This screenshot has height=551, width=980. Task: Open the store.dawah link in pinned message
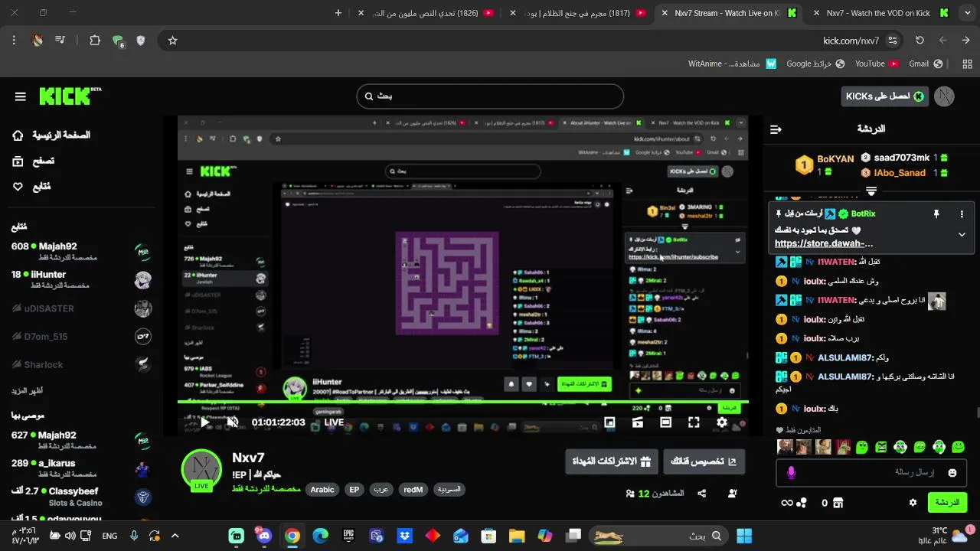[824, 243]
